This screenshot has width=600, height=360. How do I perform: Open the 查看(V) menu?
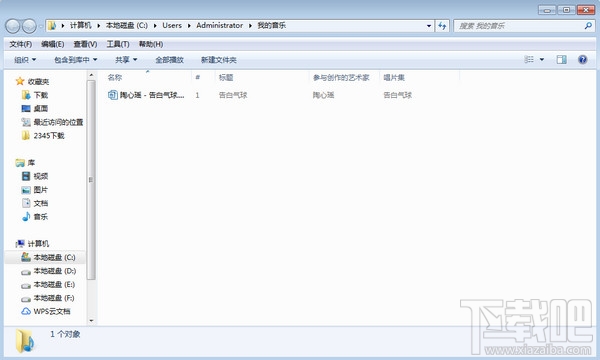point(85,44)
